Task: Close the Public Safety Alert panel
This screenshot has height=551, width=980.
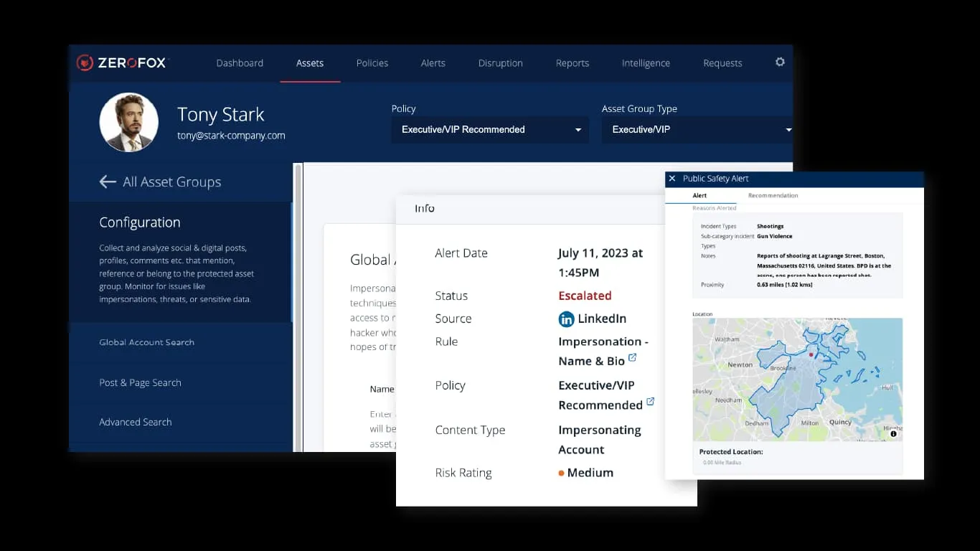Action: tap(672, 179)
